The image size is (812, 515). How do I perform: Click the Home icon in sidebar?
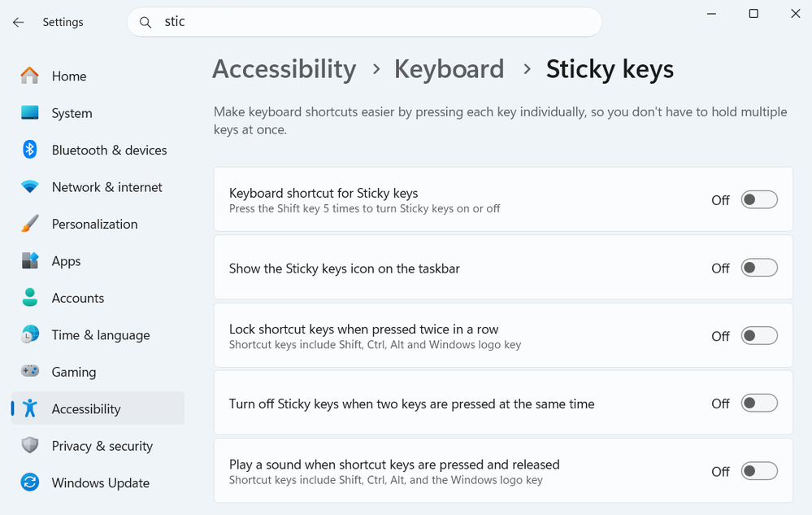[x=30, y=76]
